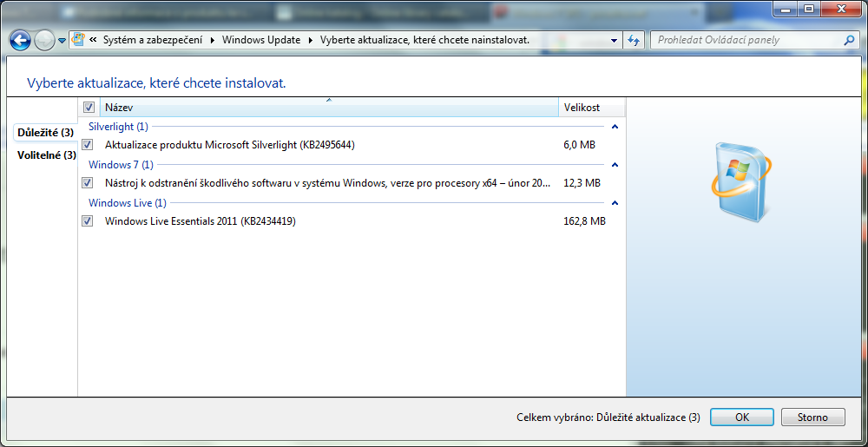Image resolution: width=868 pixels, height=447 pixels.
Task: Select the Důležité (3) tab
Action: (45, 133)
